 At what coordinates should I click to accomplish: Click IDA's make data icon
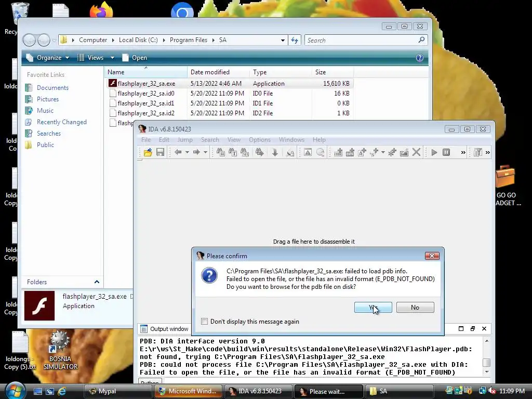pos(350,152)
